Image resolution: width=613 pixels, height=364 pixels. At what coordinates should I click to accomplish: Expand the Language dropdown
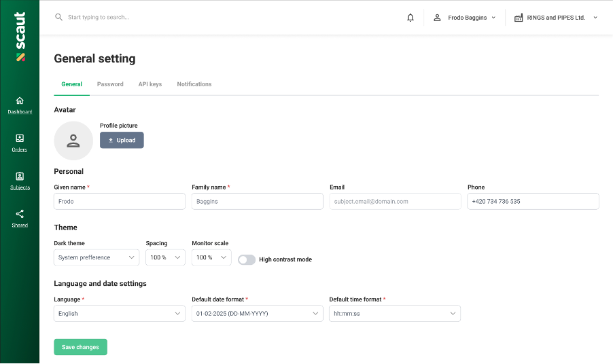pyautogui.click(x=120, y=314)
